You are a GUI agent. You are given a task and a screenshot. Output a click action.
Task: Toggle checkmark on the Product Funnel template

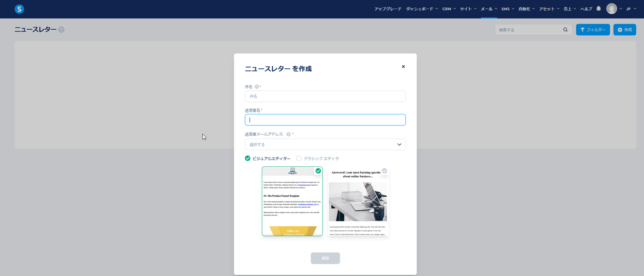pos(318,171)
